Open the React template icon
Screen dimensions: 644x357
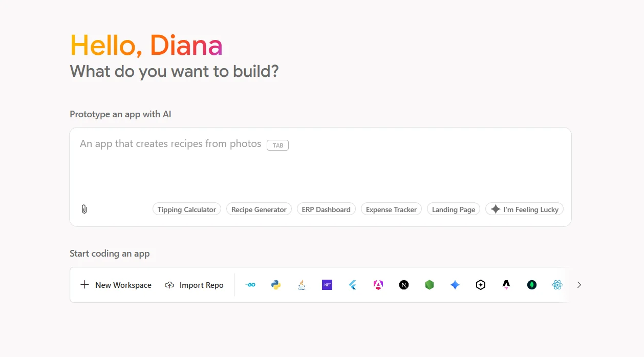coord(557,285)
